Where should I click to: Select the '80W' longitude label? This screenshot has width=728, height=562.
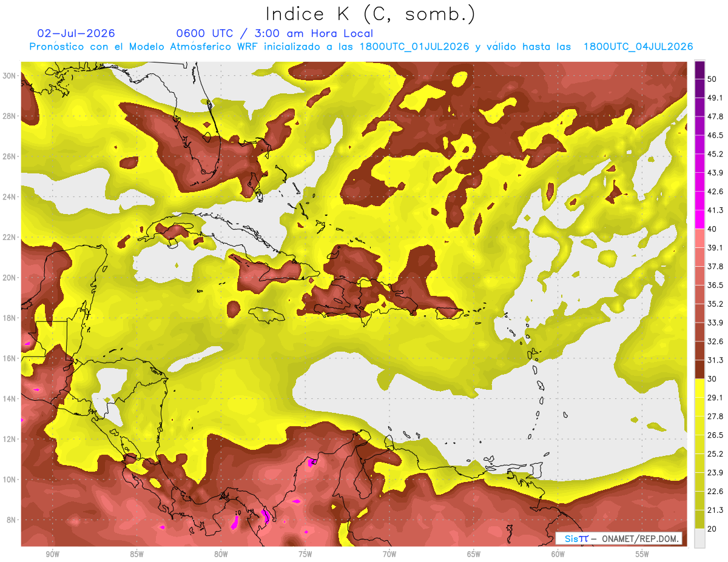(221, 554)
